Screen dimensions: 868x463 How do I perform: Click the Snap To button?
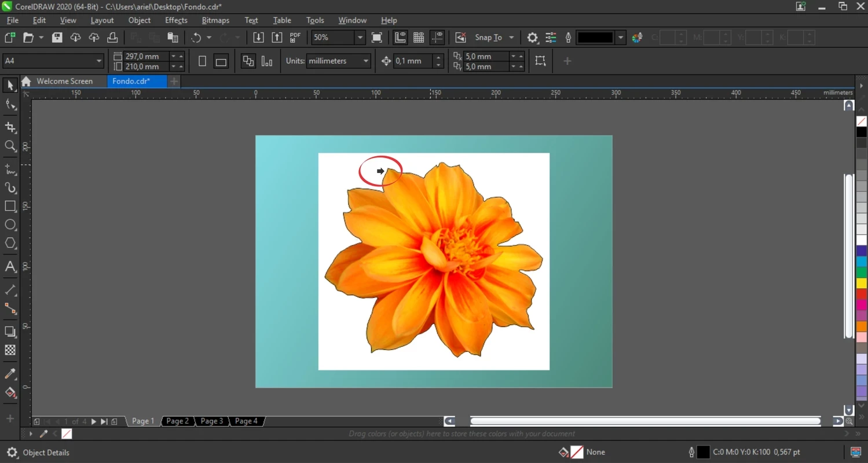[488, 38]
